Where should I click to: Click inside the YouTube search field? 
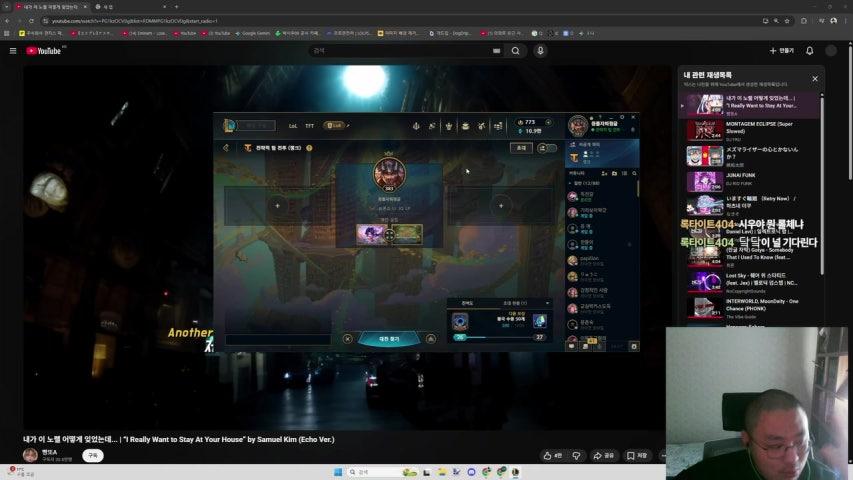(x=400, y=51)
